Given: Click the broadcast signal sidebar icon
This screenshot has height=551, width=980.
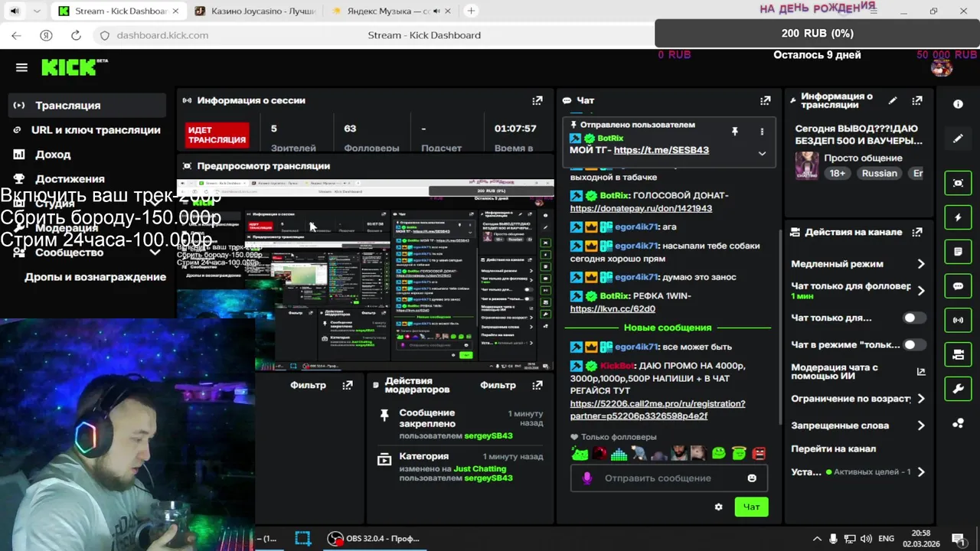Looking at the screenshot, I should (958, 320).
